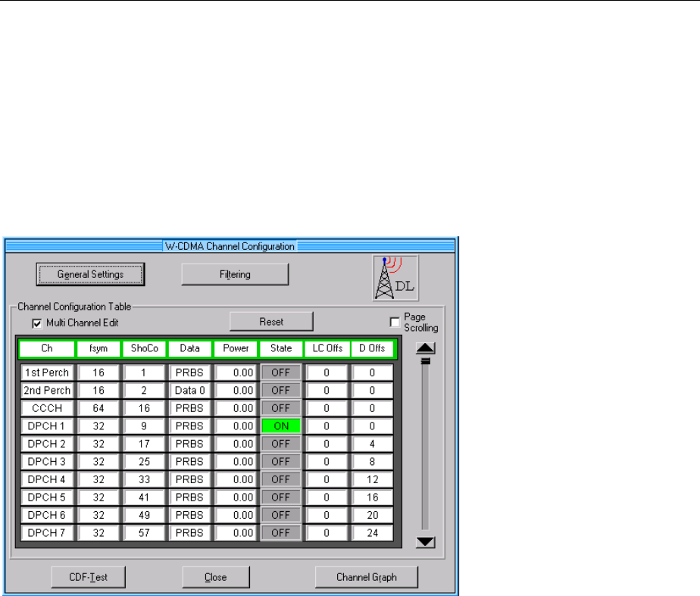Turn off the ON state of DPCH 1
Image resolution: width=700 pixels, height=596 pixels.
281,426
